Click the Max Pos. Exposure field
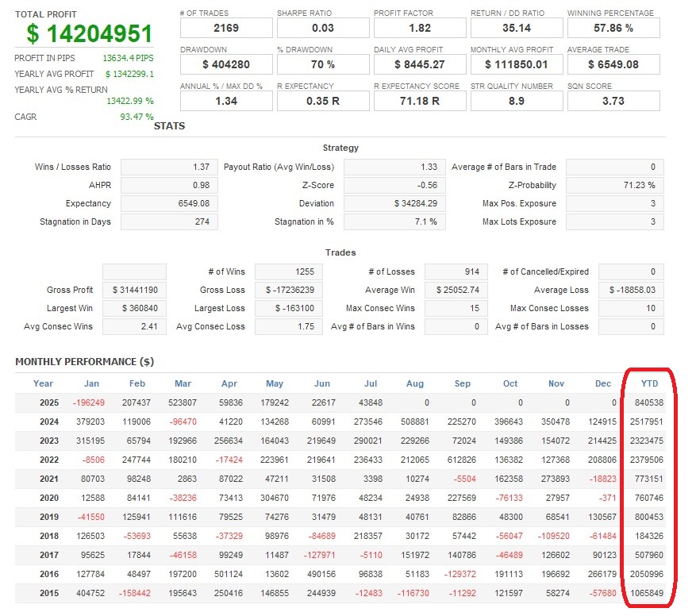 (x=615, y=203)
